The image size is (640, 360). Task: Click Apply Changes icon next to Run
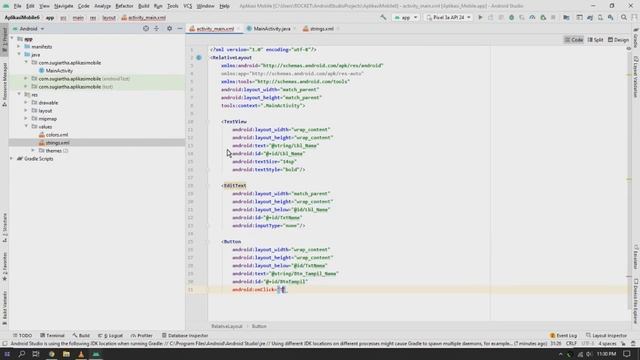[491, 18]
